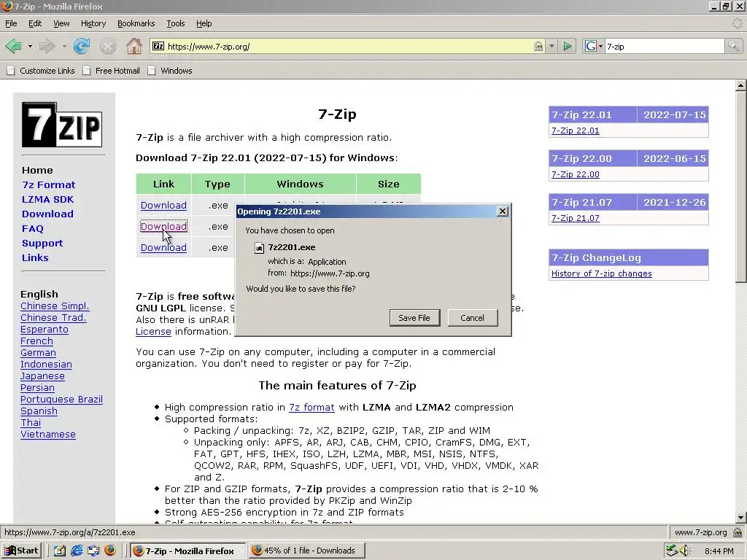747x560 pixels.
Task: Click the page scrollbar up arrow
Action: (740, 86)
